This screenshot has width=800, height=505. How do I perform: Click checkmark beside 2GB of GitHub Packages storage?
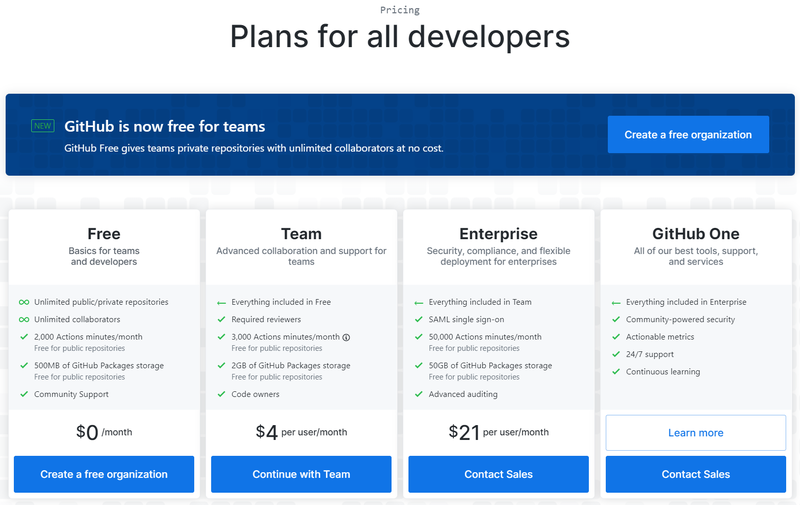coord(221,365)
